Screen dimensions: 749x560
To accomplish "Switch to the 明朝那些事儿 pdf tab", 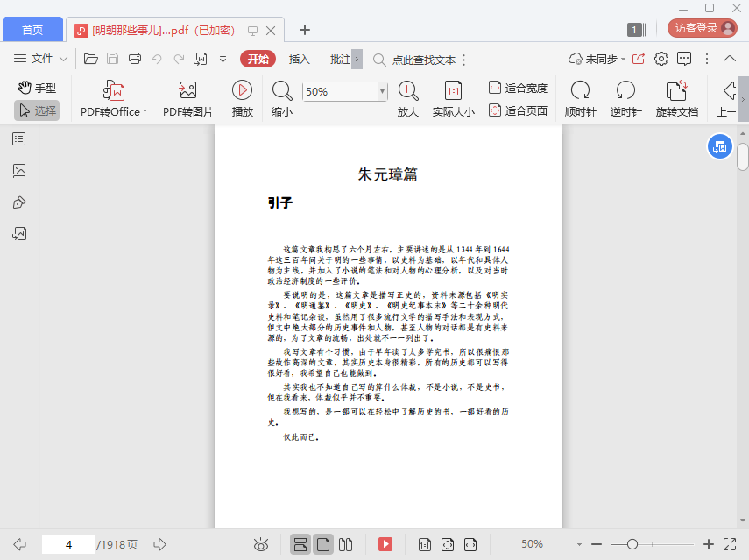I will 163,31.
